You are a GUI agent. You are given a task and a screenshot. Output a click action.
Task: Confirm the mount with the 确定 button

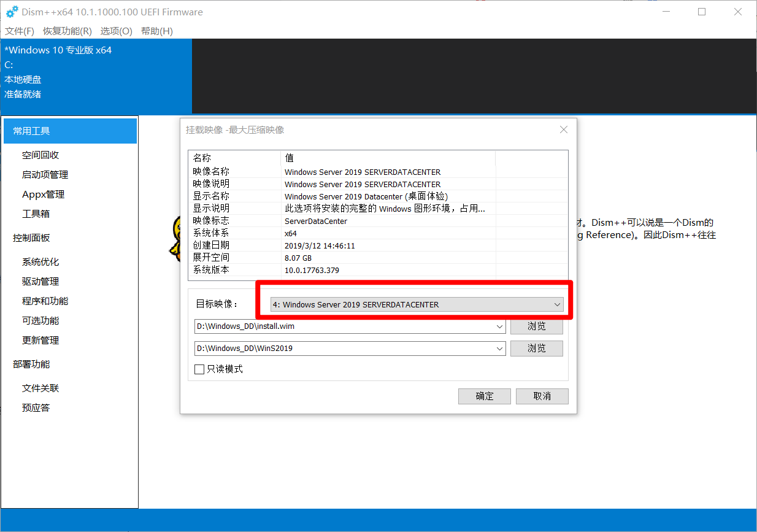[x=484, y=396]
